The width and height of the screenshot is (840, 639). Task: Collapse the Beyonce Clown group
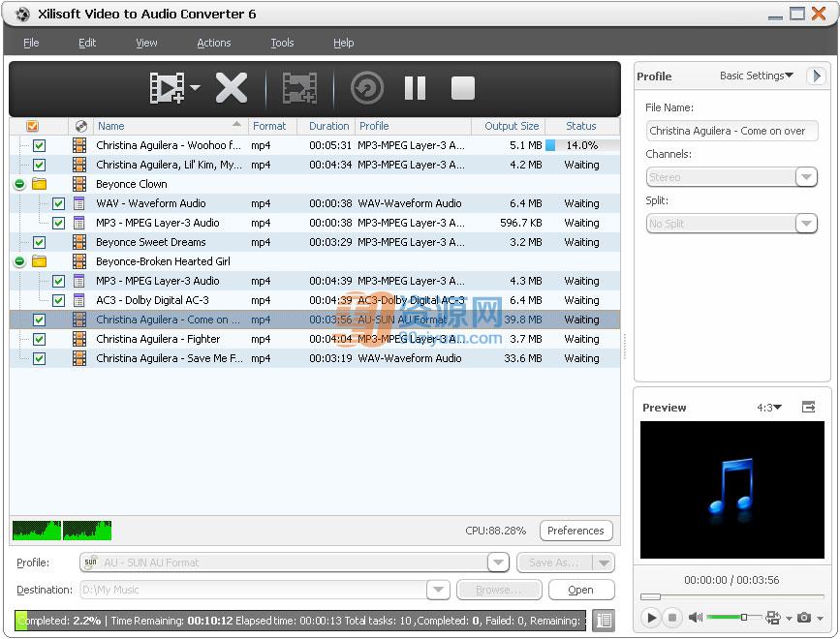click(19, 184)
